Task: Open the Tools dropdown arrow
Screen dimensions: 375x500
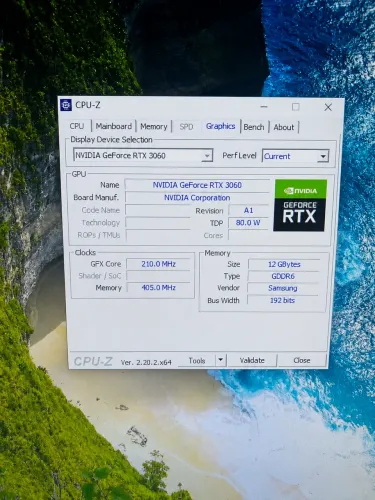Action: click(220, 360)
